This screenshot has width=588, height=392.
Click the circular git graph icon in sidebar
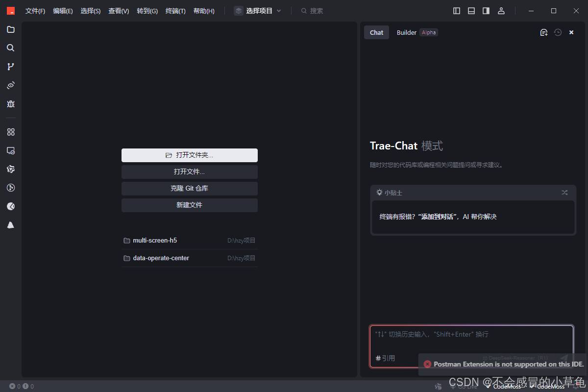(x=10, y=188)
